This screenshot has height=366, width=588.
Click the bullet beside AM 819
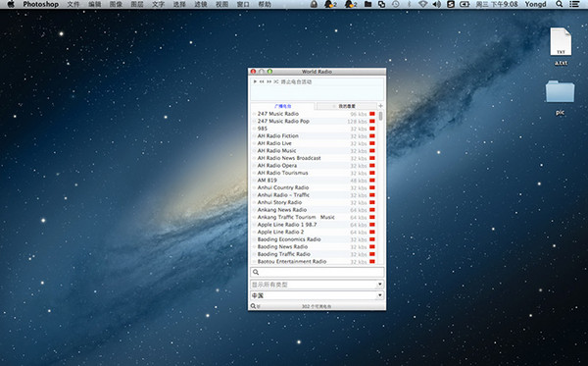[254, 181]
